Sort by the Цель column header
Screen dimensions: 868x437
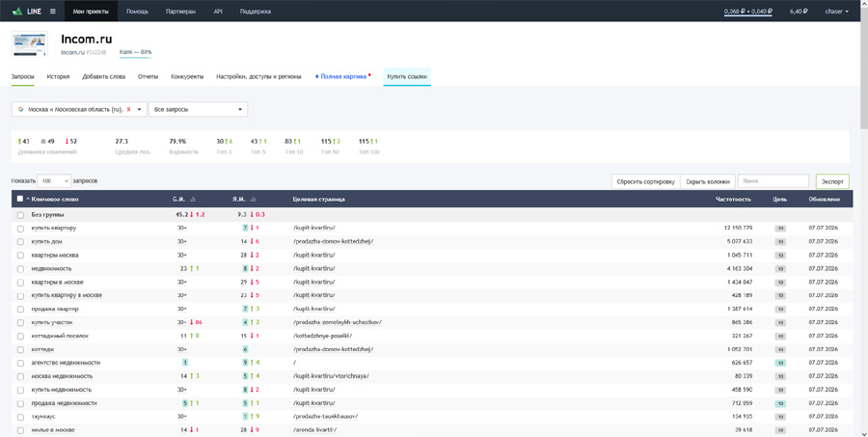pos(780,199)
